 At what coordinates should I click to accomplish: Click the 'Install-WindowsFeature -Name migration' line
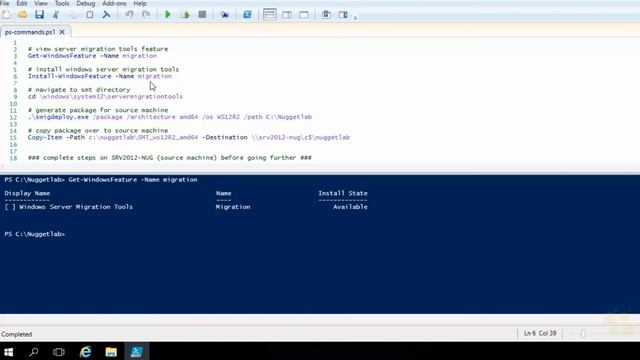[x=100, y=76]
